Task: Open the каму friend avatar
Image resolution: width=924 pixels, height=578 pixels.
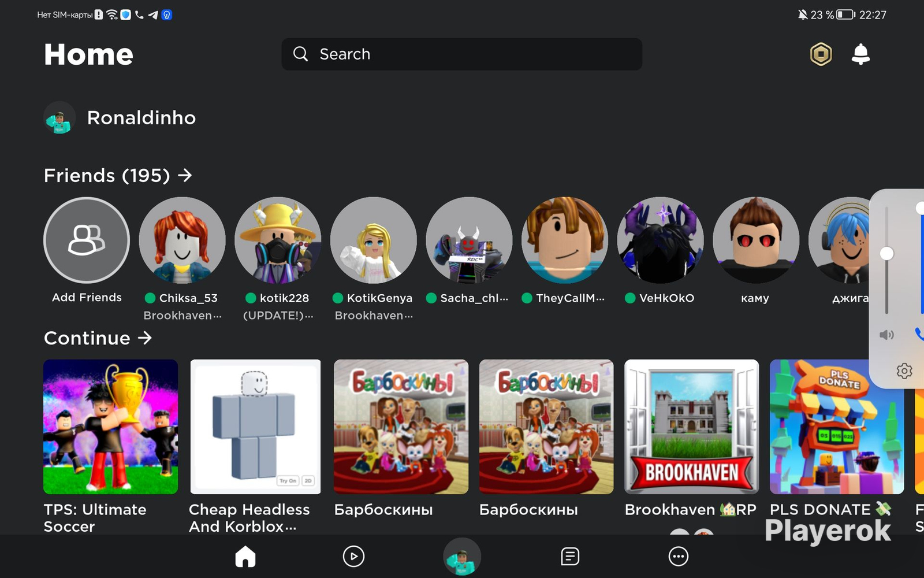Action: [x=756, y=240]
